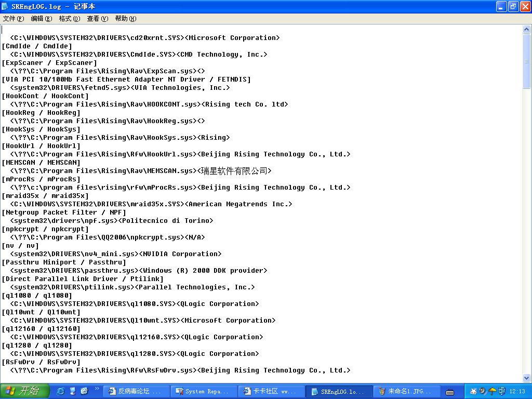Click the 瑞星软件有限公司 text

tap(234, 170)
